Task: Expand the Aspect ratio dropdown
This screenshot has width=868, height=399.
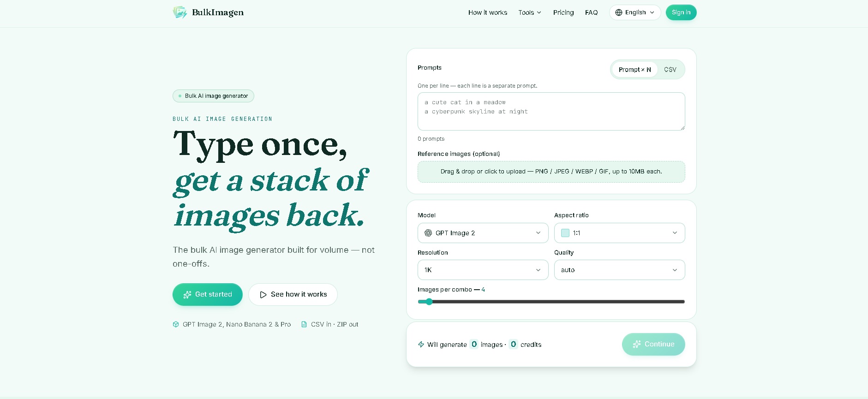Action: pos(619,233)
